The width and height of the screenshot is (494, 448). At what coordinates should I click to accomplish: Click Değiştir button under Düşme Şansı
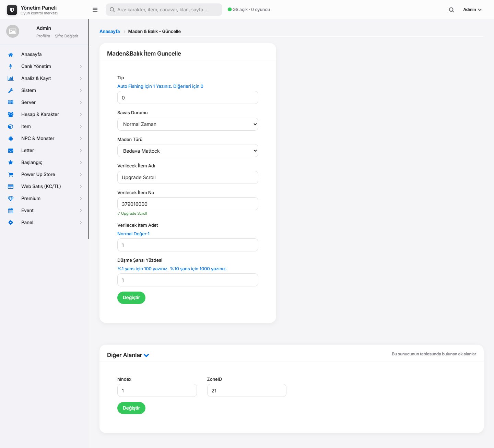point(131,298)
